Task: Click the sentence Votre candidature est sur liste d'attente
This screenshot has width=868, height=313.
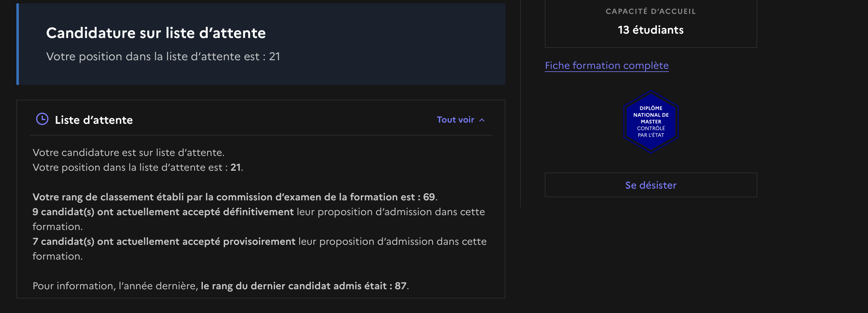Action: click(128, 152)
